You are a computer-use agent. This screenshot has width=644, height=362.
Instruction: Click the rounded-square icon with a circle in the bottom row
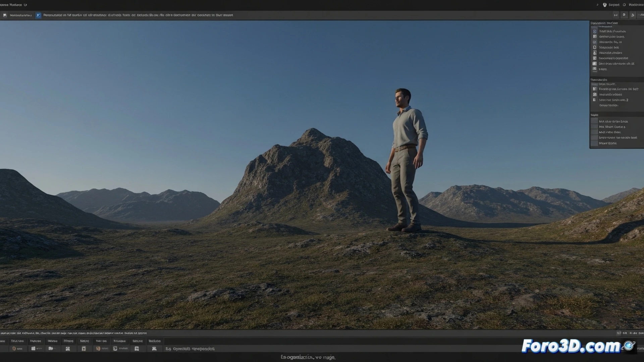point(115,349)
